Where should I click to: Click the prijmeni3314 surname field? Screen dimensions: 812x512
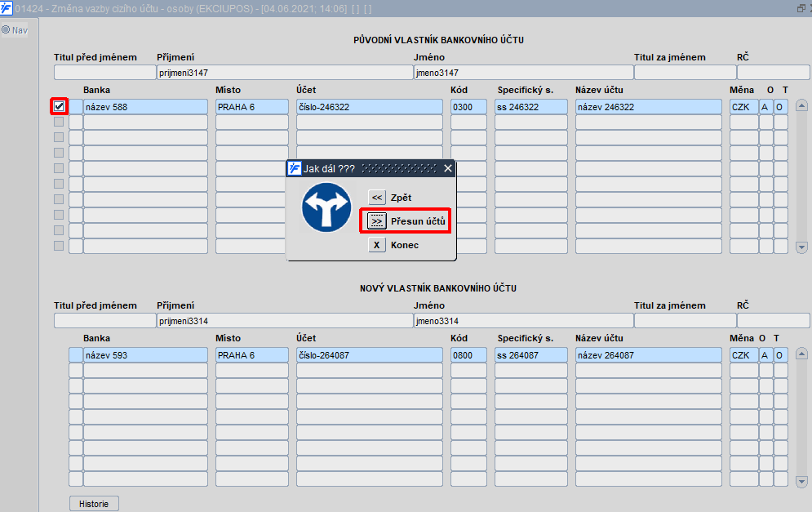click(285, 321)
